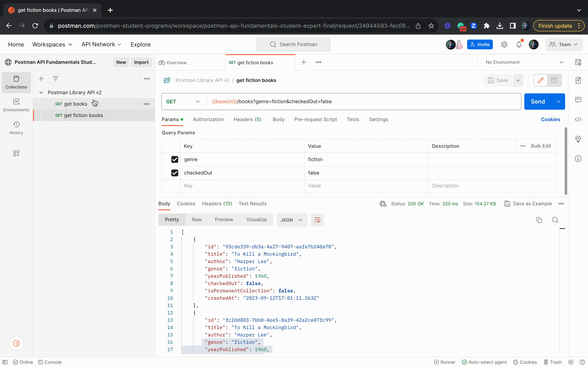
Task: Copy the response body
Action: (x=539, y=220)
